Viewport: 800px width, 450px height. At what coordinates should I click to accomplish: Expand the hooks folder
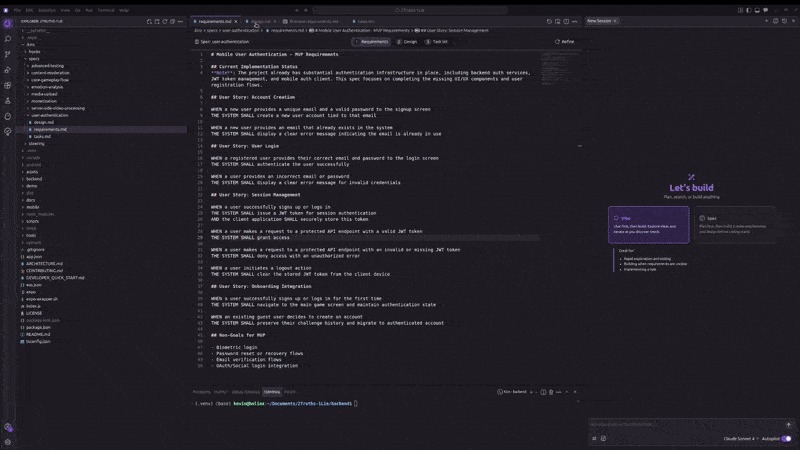click(34, 52)
